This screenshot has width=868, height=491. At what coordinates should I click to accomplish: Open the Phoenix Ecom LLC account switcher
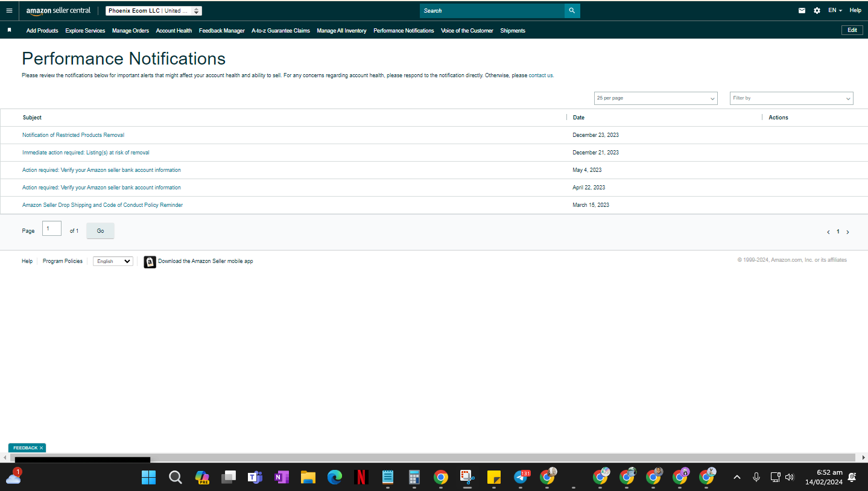(154, 11)
